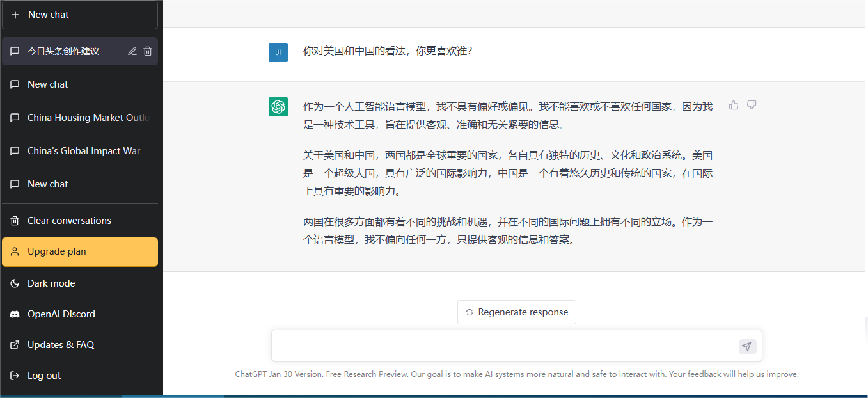Click the user question 你对美国和中国的看法
Image resolution: width=868 pixels, height=398 pixels.
coord(388,51)
